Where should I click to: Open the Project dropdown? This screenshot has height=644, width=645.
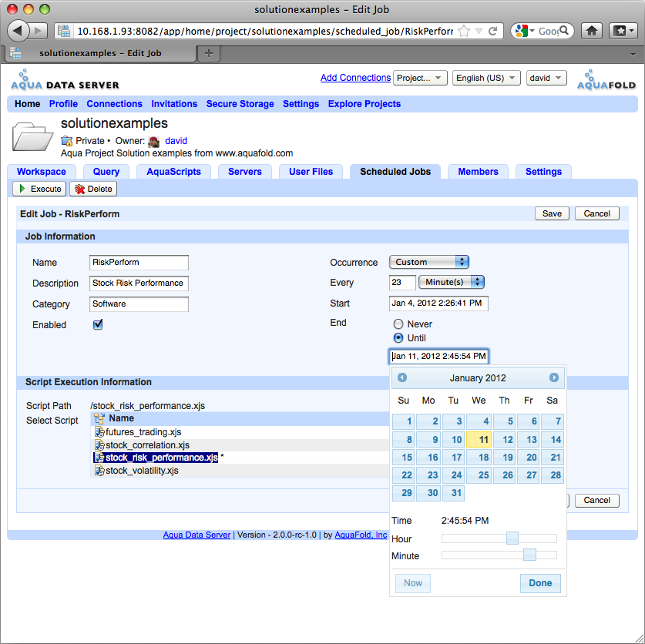click(420, 78)
